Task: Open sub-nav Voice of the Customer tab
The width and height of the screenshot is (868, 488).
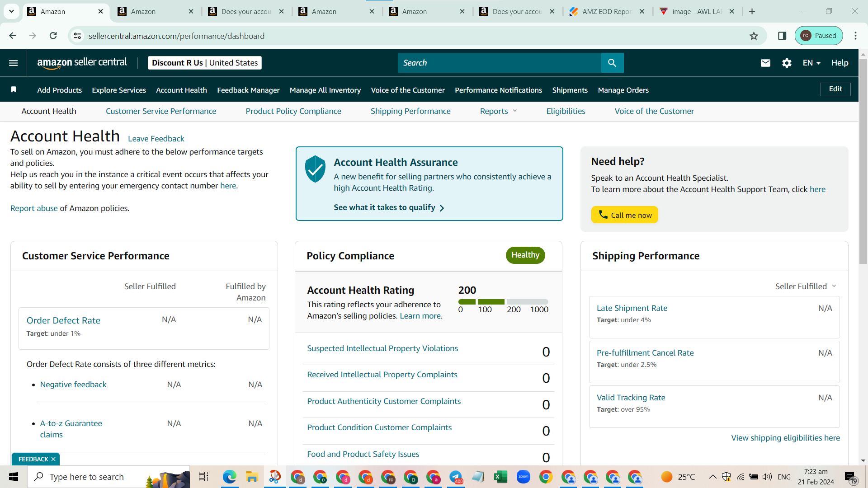Action: [654, 111]
